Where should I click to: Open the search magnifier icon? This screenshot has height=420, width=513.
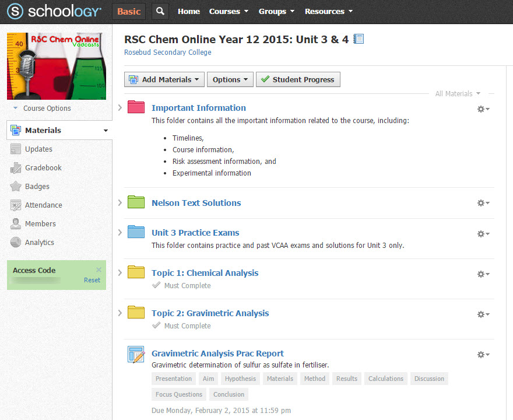click(160, 11)
